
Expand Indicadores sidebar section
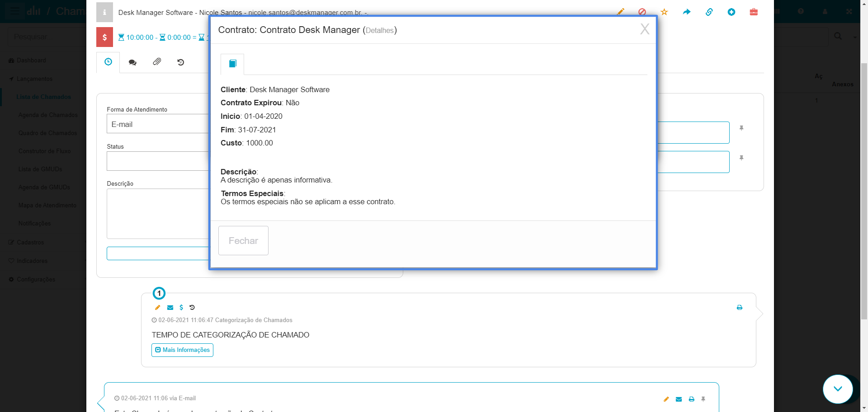[x=32, y=261]
